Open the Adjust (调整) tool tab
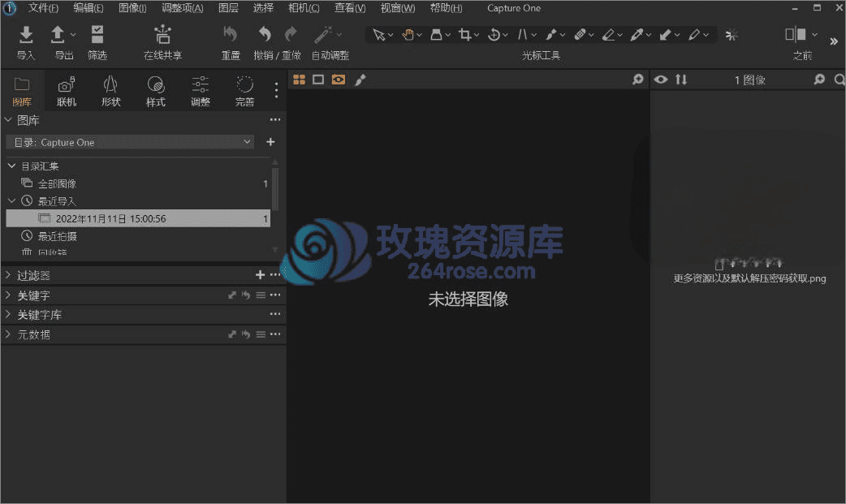This screenshot has height=504, width=846. point(201,91)
